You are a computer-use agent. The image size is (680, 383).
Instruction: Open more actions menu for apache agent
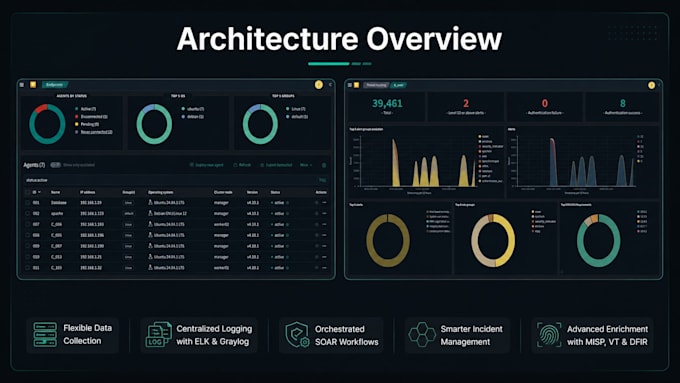tap(324, 213)
